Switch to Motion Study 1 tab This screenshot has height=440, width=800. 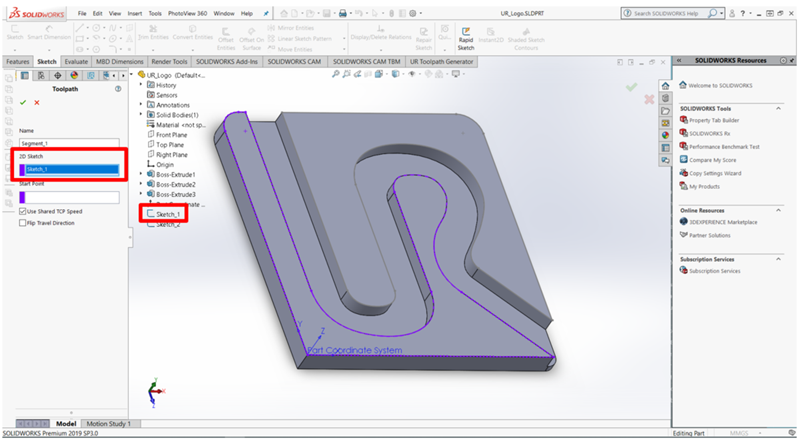tap(108, 424)
